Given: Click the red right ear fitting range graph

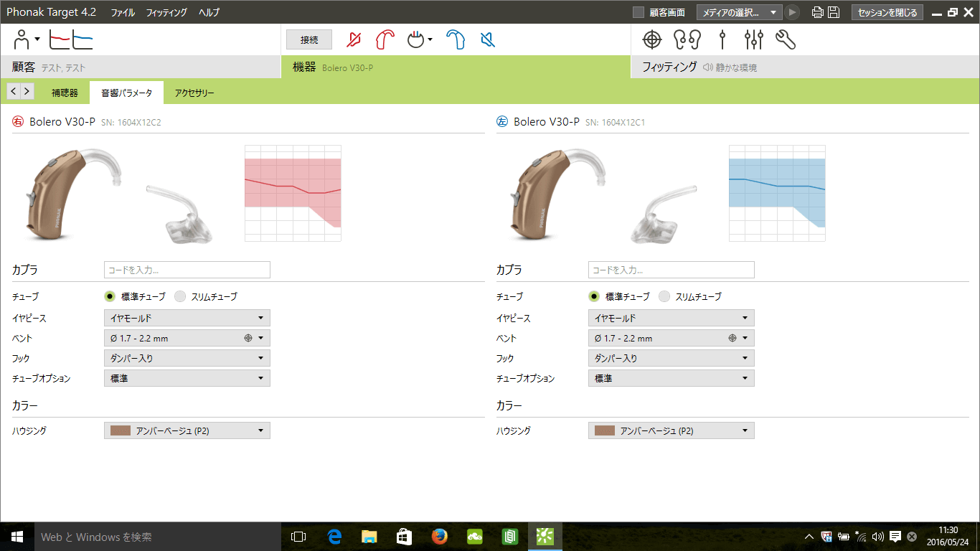Looking at the screenshot, I should [293, 193].
